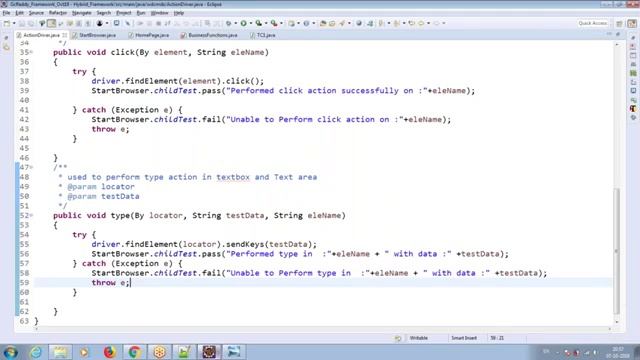This screenshot has height=360, width=640.
Task: Click the Save All toolbar icon
Action: [31, 23]
